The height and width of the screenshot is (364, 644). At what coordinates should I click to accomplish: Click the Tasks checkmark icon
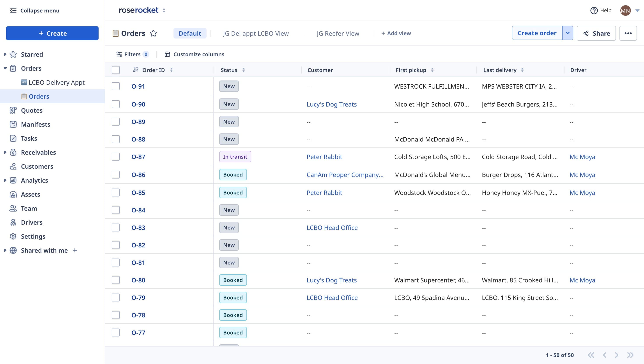[x=13, y=138]
